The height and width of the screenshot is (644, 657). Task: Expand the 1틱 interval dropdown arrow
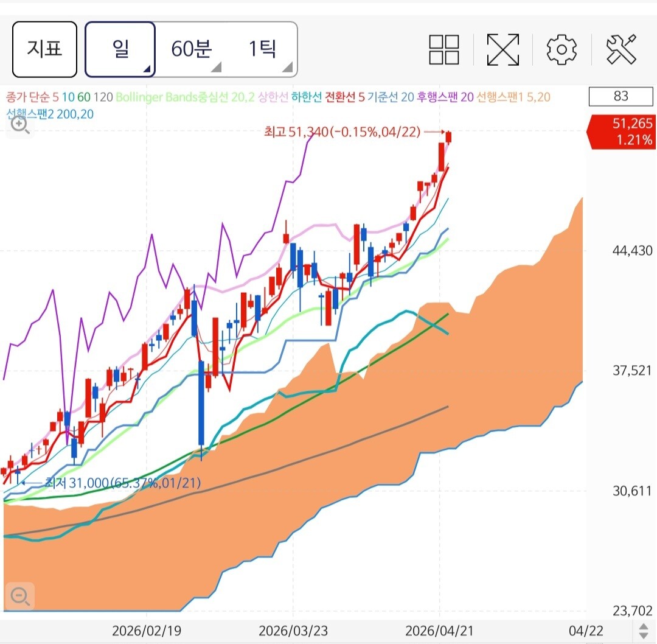(x=287, y=67)
